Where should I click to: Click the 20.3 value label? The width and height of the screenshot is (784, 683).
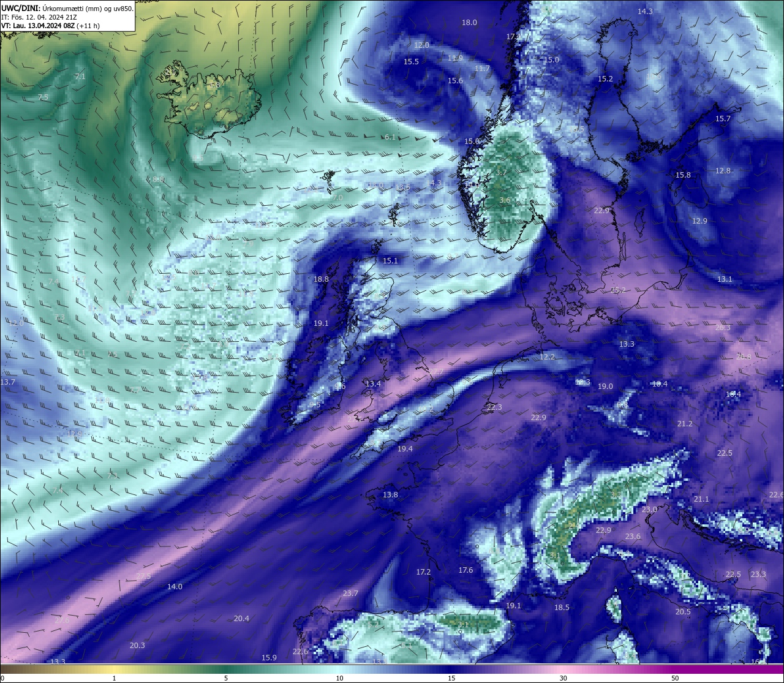(137, 646)
